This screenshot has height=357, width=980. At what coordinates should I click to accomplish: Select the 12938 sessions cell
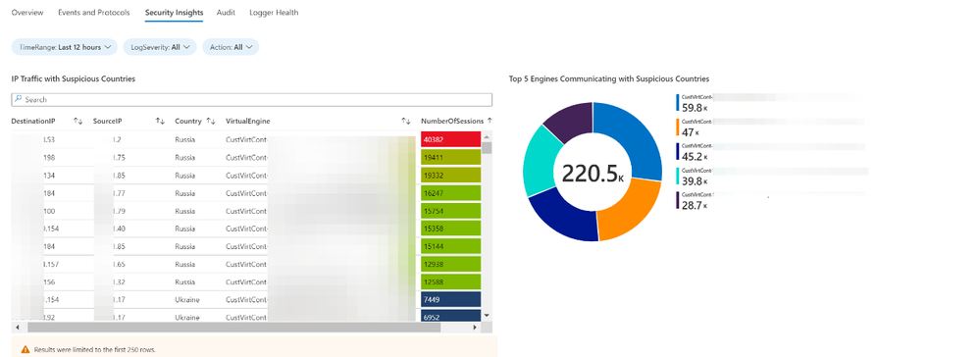pyautogui.click(x=450, y=265)
